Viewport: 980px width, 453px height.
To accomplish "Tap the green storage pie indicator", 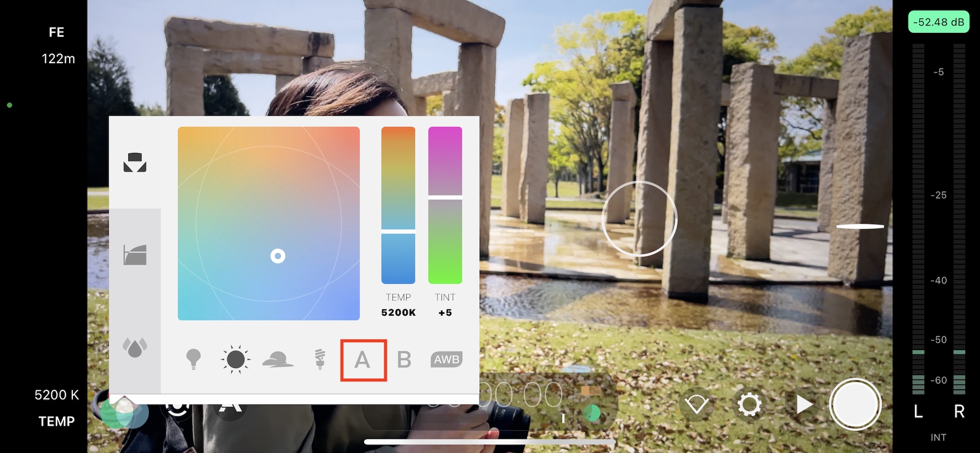I will point(592,413).
